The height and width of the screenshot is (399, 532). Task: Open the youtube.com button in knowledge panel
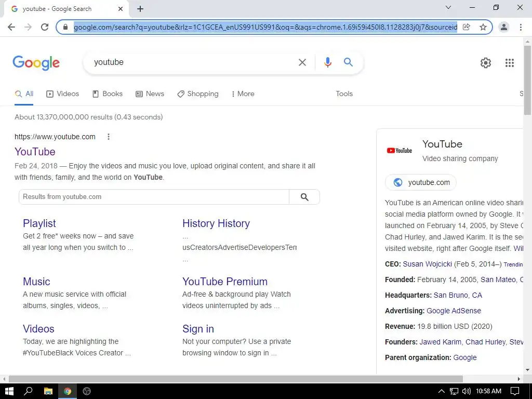click(421, 182)
